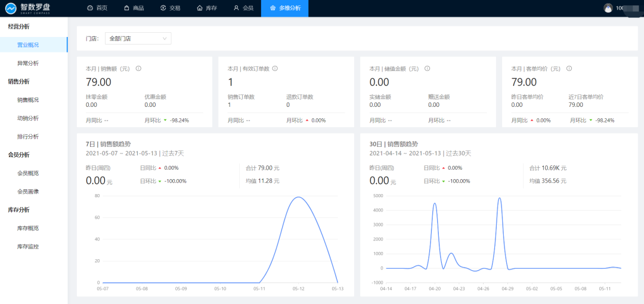Open 库存 top menu item

(207, 8)
